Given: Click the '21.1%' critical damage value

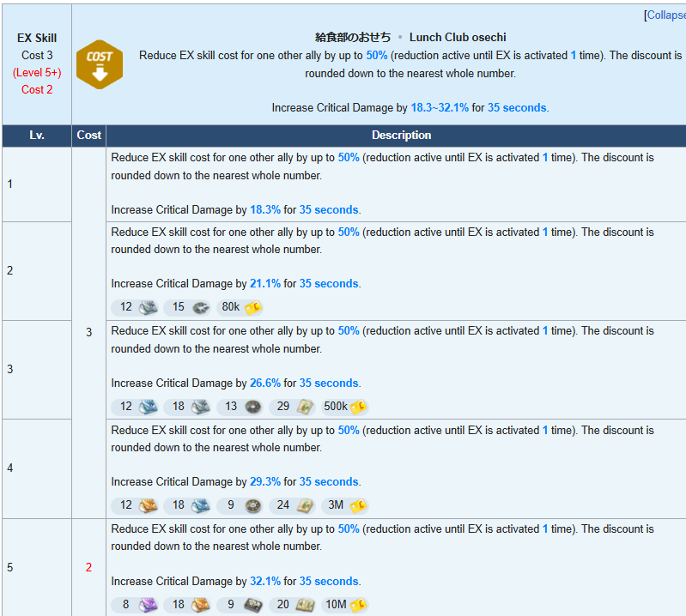Looking at the screenshot, I should tap(265, 284).
